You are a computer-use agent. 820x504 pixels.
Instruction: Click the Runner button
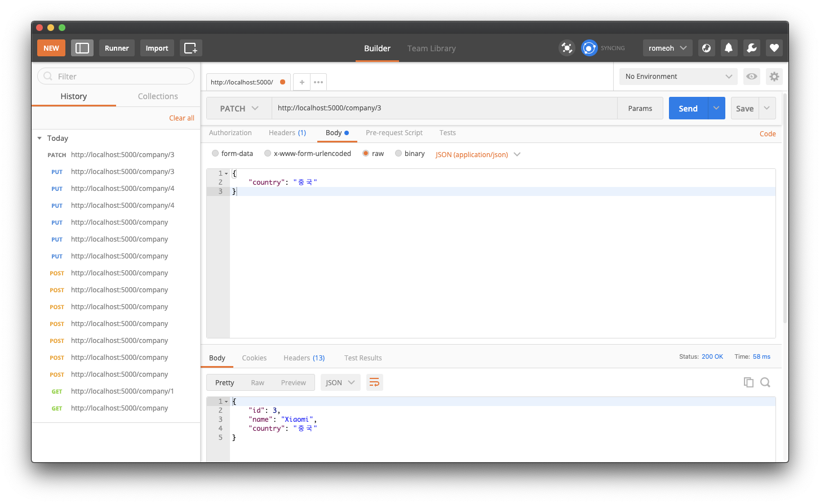117,48
